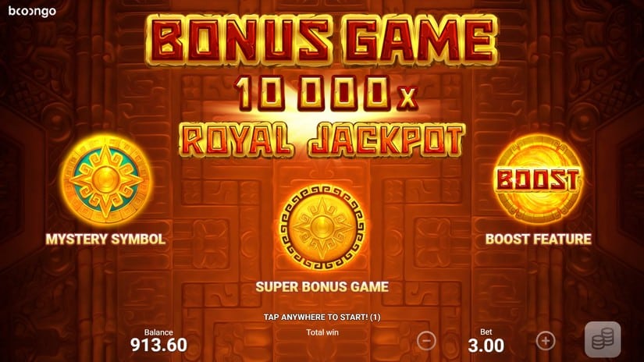Click the Balance label
This screenshot has width=644, height=362.
[158, 332]
